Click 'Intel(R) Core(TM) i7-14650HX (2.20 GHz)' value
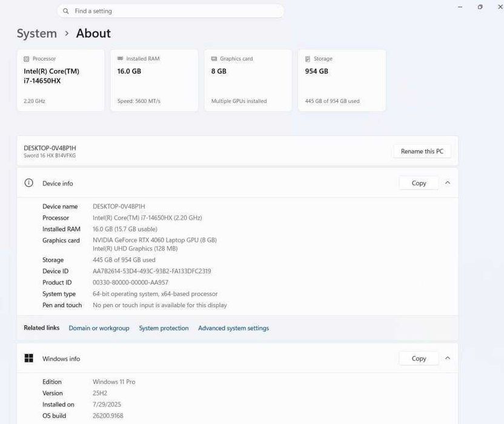Viewport: 504px width, 424px height. (147, 217)
